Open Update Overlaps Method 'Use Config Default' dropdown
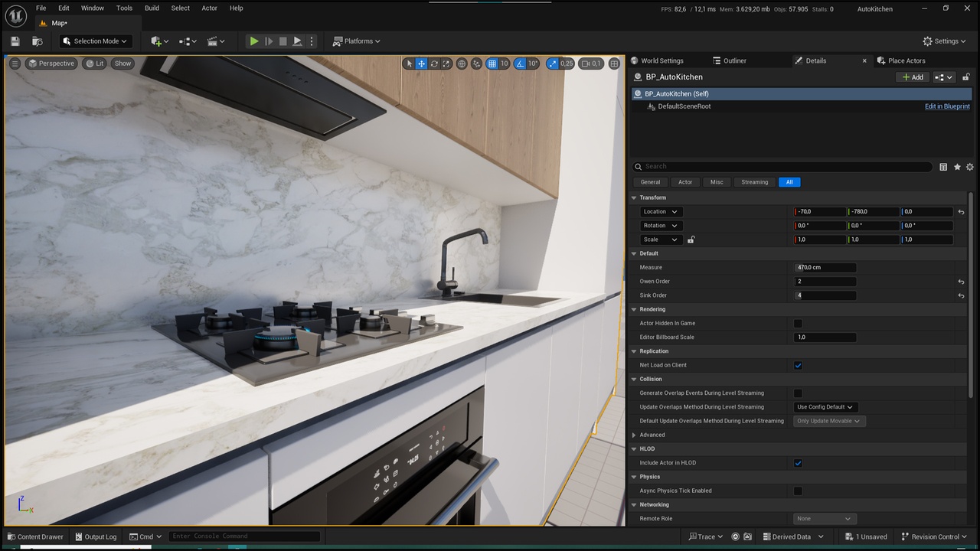980x551 pixels. [x=825, y=407]
